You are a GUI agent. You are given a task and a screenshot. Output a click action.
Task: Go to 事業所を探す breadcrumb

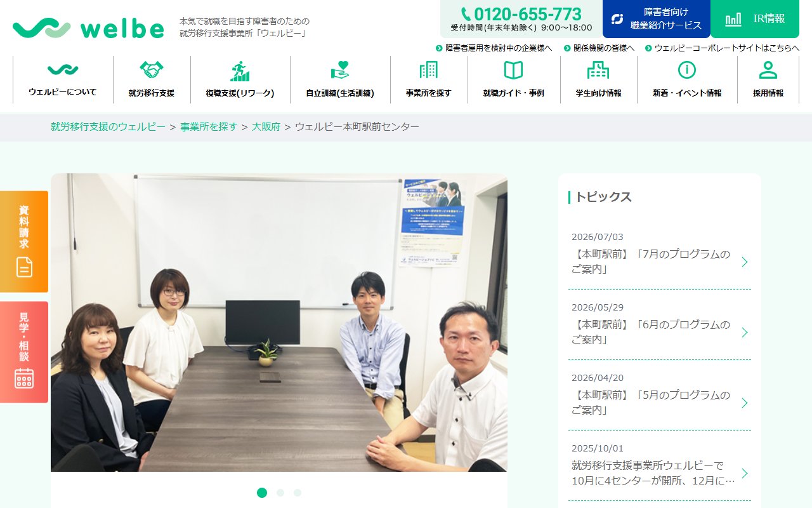(x=209, y=126)
